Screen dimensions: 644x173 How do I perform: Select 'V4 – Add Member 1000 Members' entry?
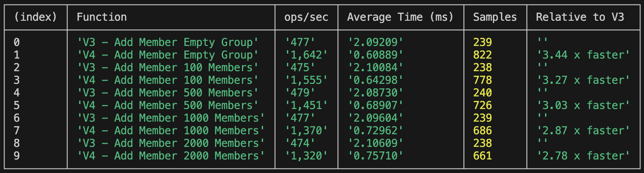tap(171, 131)
